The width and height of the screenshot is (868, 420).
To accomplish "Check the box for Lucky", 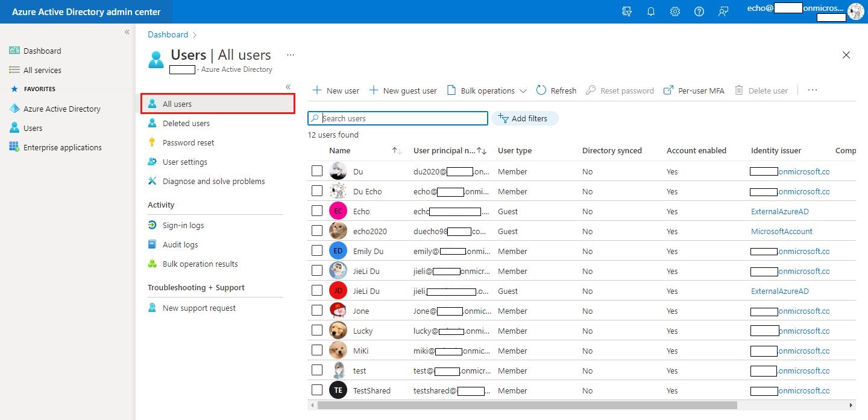I will coord(317,331).
